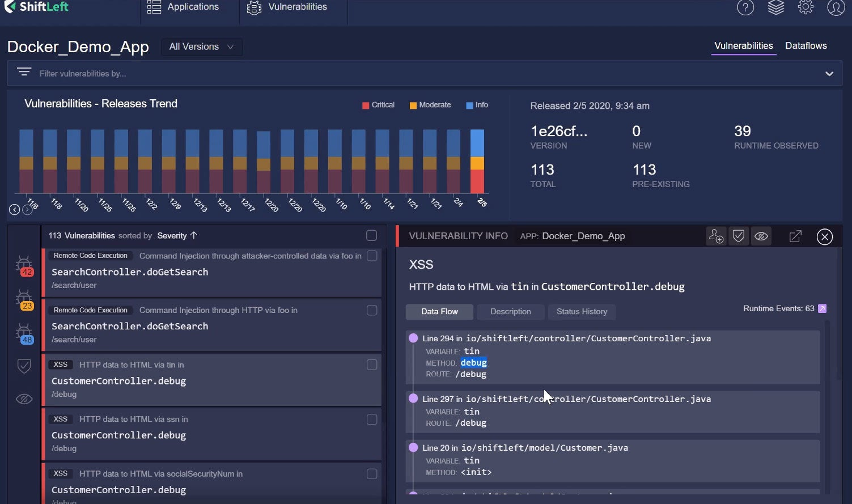Select the highlighted 2/5 release bar

click(477, 162)
